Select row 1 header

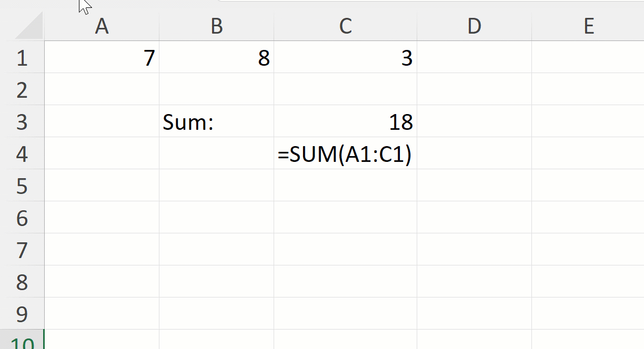click(x=22, y=58)
